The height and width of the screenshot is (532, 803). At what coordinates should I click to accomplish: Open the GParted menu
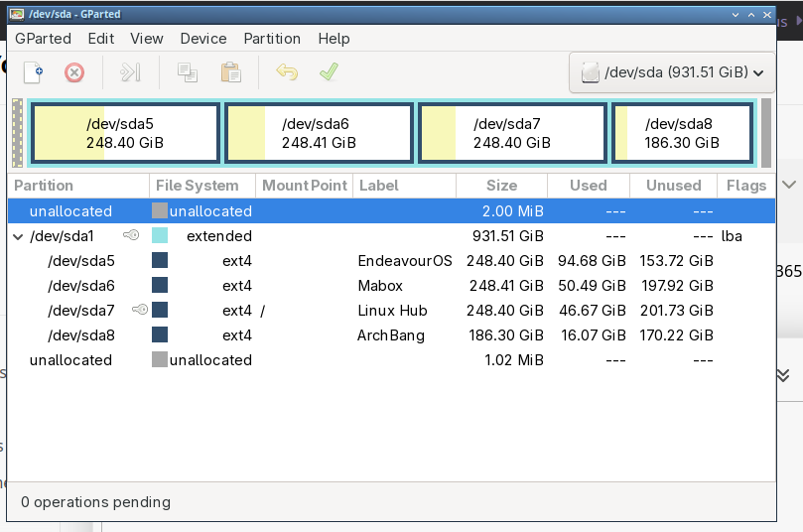point(43,39)
